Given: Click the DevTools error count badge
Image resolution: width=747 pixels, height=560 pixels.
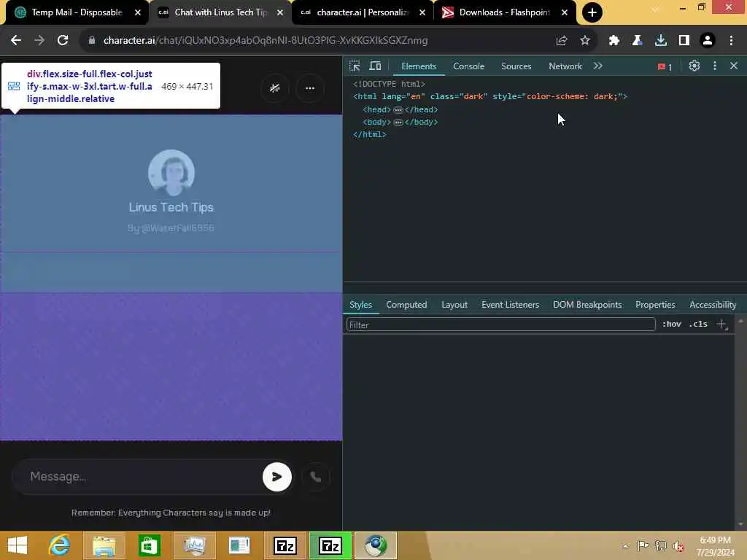Looking at the screenshot, I should [665, 66].
